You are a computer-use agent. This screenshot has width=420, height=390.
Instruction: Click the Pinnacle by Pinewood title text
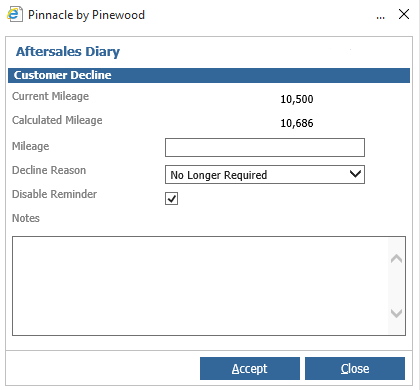86,15
